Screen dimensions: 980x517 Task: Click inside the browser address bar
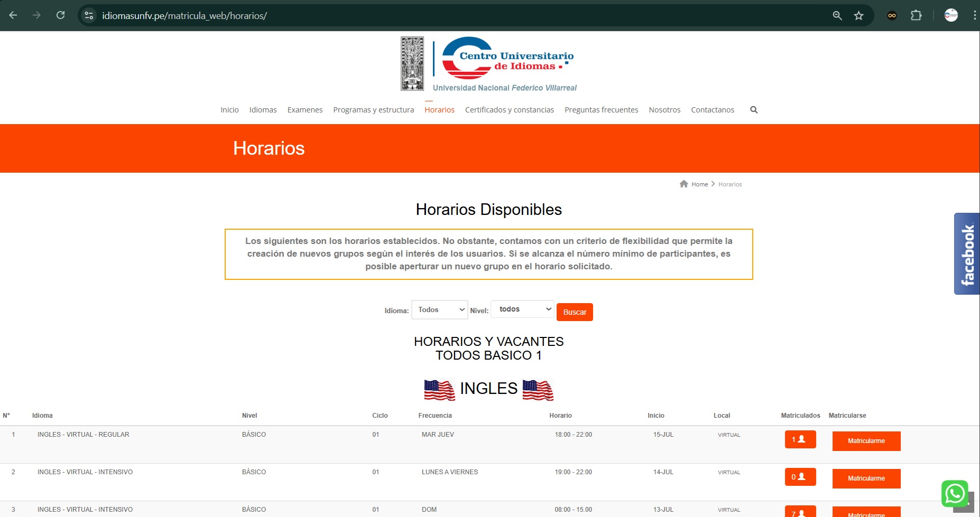point(211,15)
